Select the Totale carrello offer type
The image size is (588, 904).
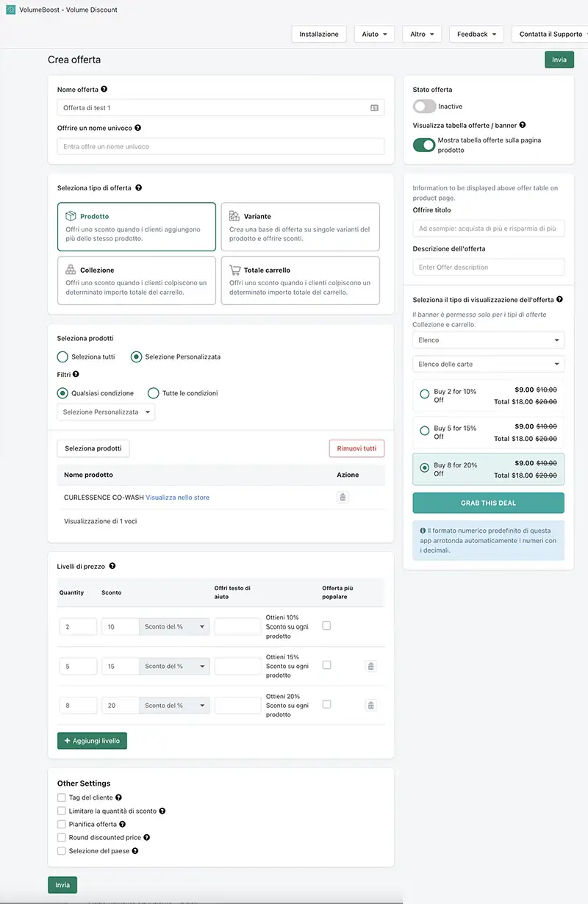[x=300, y=281]
